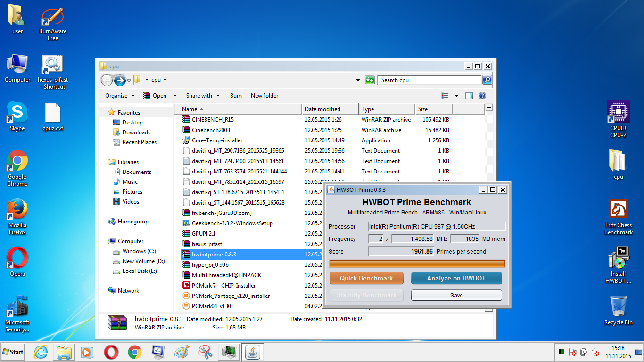This screenshot has width=644, height=362.
Task: Open CPUID CPU-Z desktop icon
Action: point(618,120)
